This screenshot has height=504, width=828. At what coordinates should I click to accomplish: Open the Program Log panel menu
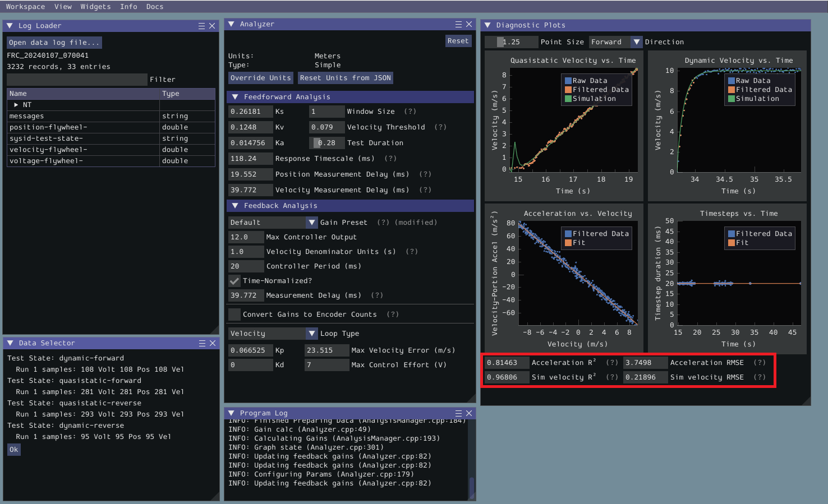(458, 413)
